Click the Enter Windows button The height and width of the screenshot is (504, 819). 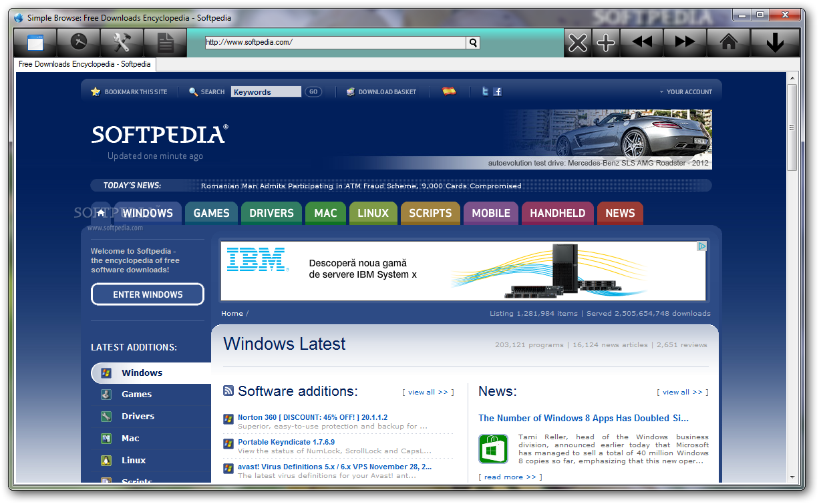coord(148,294)
